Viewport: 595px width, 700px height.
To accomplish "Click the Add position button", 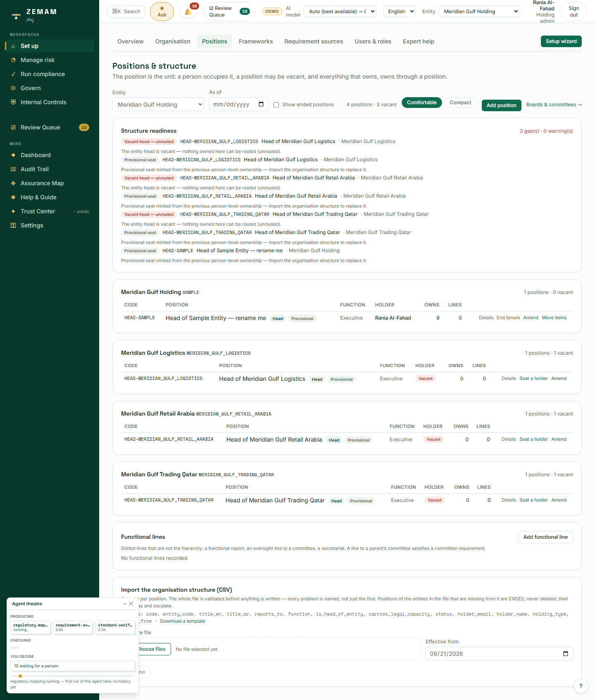I will pos(501,105).
